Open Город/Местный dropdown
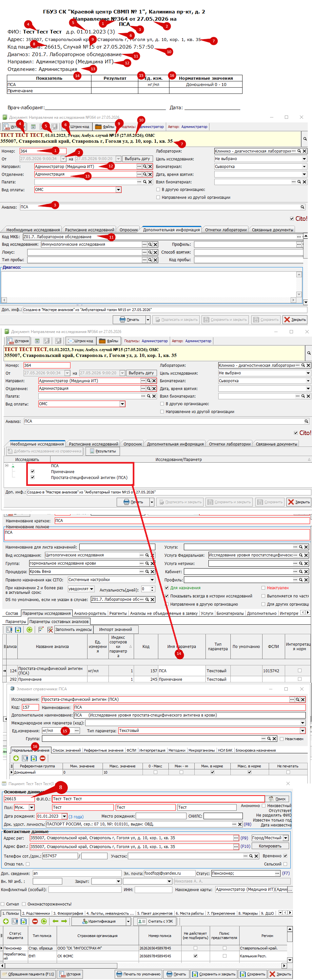The height and width of the screenshot is (980, 312). [286, 838]
